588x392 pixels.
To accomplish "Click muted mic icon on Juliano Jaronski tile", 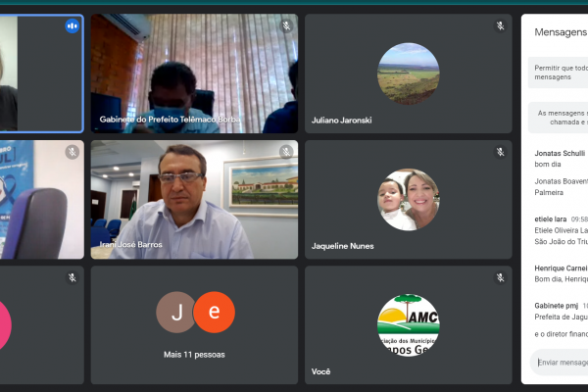I will click(x=500, y=26).
